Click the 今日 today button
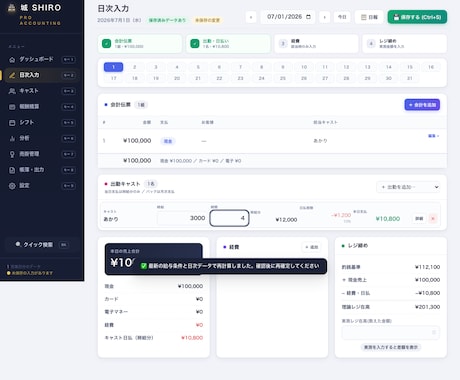Screen dimensions: 460x380 click(342, 17)
